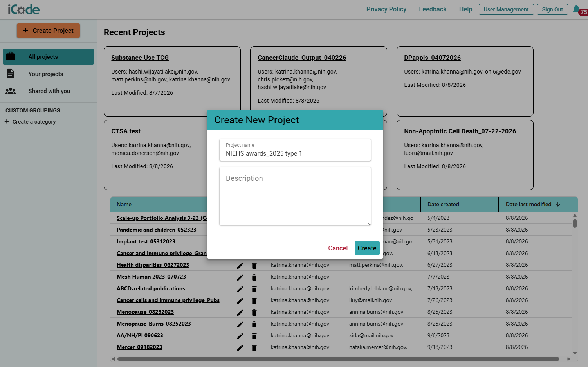
Task: Open Pandemic and children_052323 project
Action: coord(156,230)
